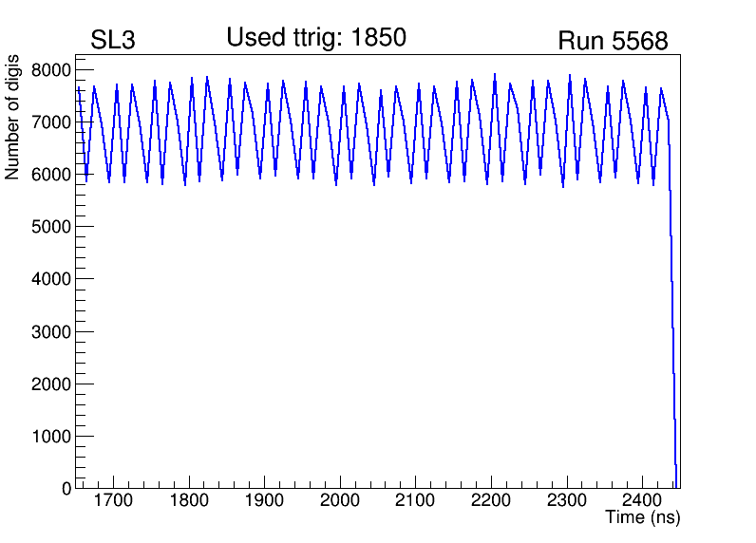Click the 'Time (ns)' x-axis title
Screen dimensions: 756x543
[643, 518]
